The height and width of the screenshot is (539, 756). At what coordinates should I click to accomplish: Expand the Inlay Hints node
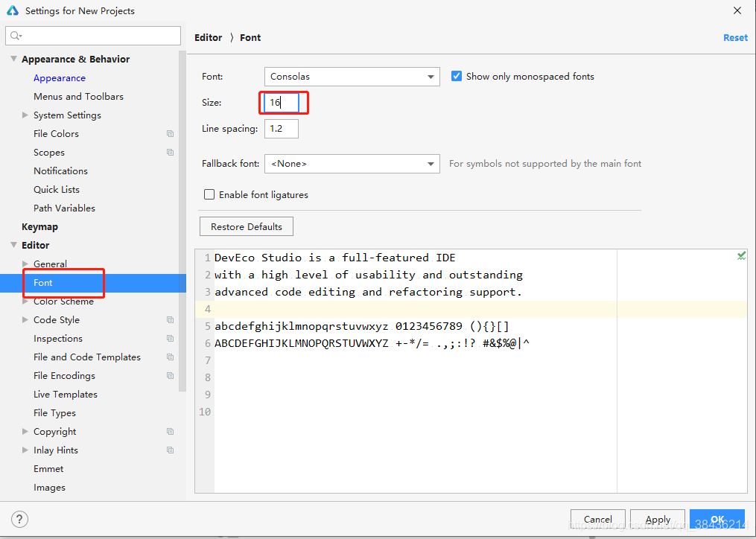pyautogui.click(x=25, y=450)
